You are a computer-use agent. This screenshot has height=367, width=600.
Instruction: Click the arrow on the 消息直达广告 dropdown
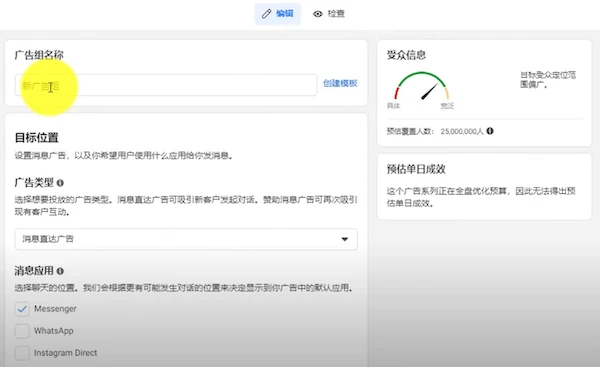point(345,239)
